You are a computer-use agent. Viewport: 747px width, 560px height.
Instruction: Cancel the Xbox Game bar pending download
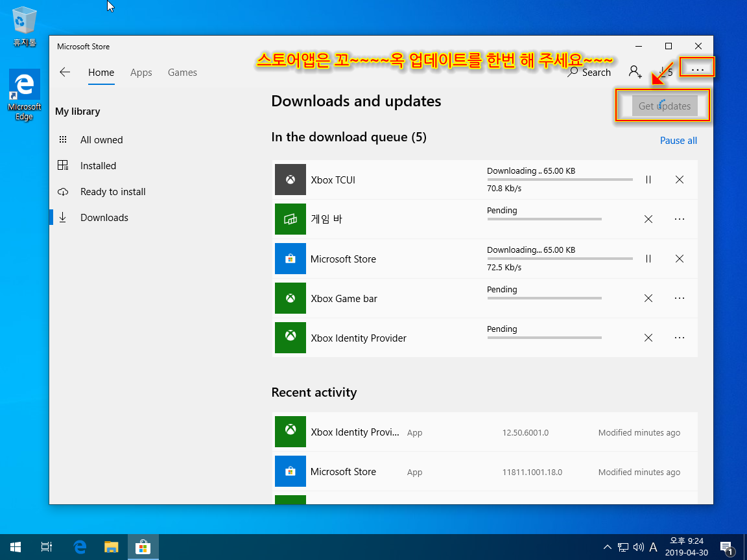(648, 298)
